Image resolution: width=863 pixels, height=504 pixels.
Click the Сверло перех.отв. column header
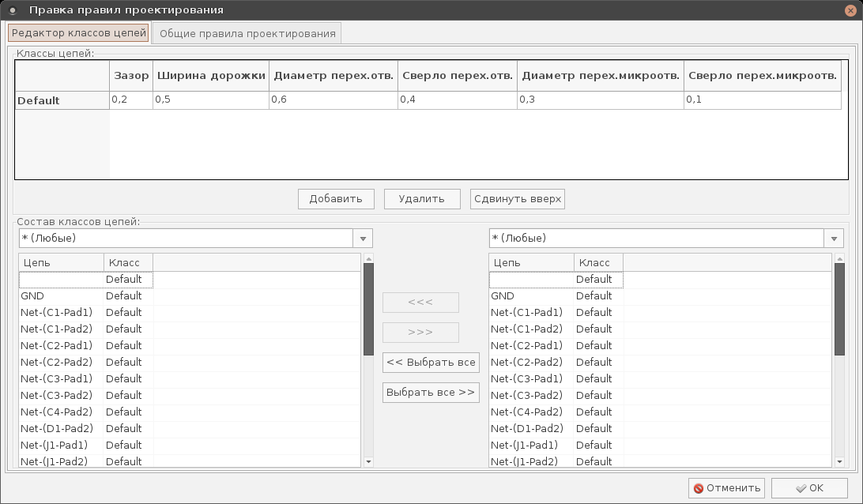tap(458, 76)
